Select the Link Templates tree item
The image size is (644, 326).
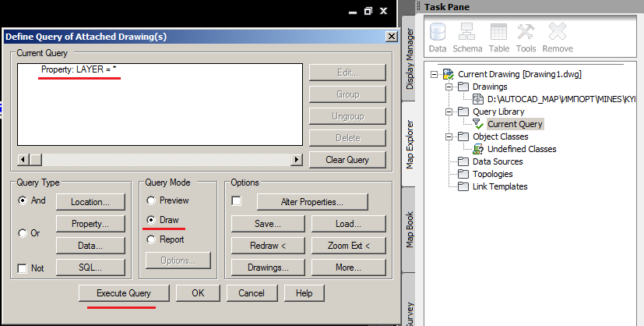click(500, 186)
